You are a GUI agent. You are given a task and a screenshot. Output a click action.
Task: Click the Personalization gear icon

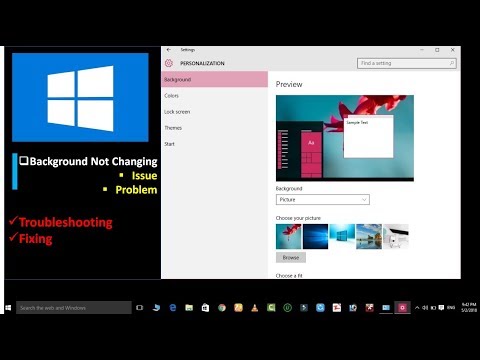pos(169,63)
